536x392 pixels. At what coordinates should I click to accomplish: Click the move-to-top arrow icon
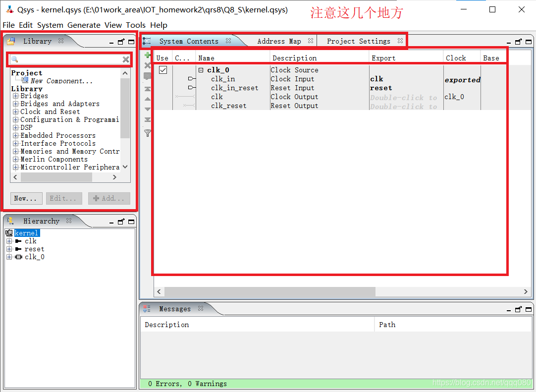click(148, 89)
